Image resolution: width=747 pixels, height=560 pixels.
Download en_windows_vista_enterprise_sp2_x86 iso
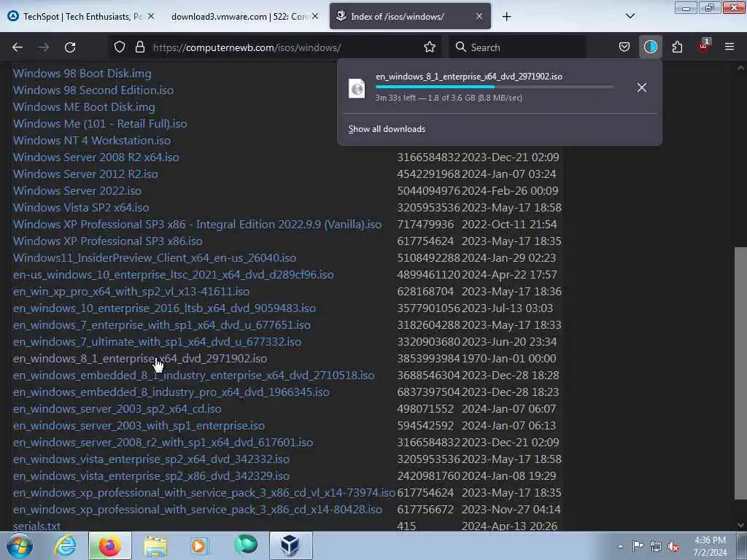point(151,475)
